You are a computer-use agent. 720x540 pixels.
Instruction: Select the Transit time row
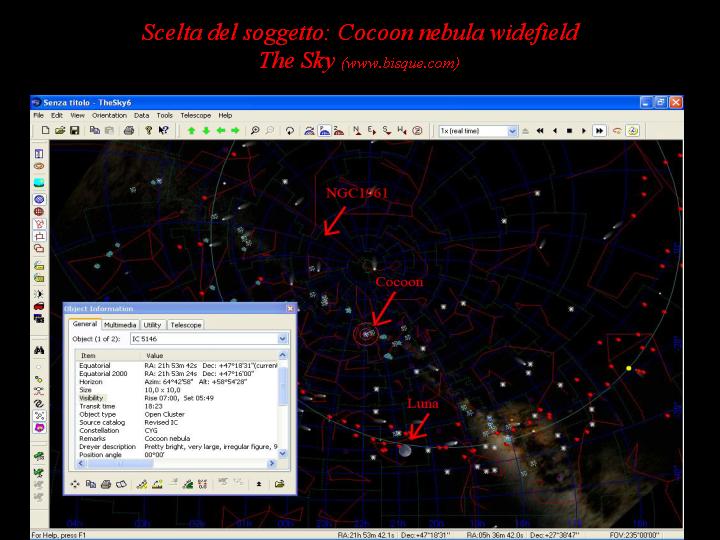[177, 406]
